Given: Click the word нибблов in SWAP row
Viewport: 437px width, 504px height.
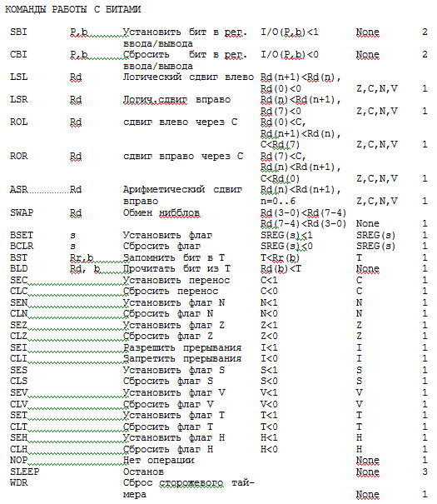Looking at the screenshot, I should [x=180, y=212].
